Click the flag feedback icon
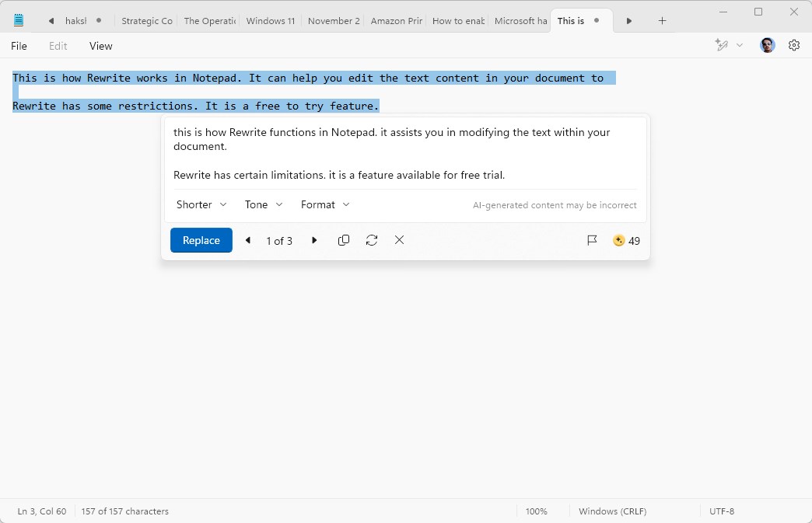This screenshot has width=812, height=523. pos(592,240)
